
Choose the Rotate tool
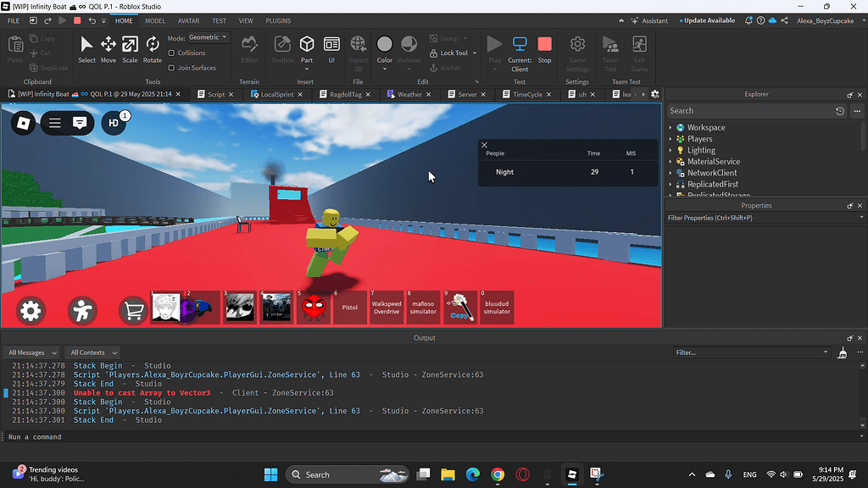[153, 50]
